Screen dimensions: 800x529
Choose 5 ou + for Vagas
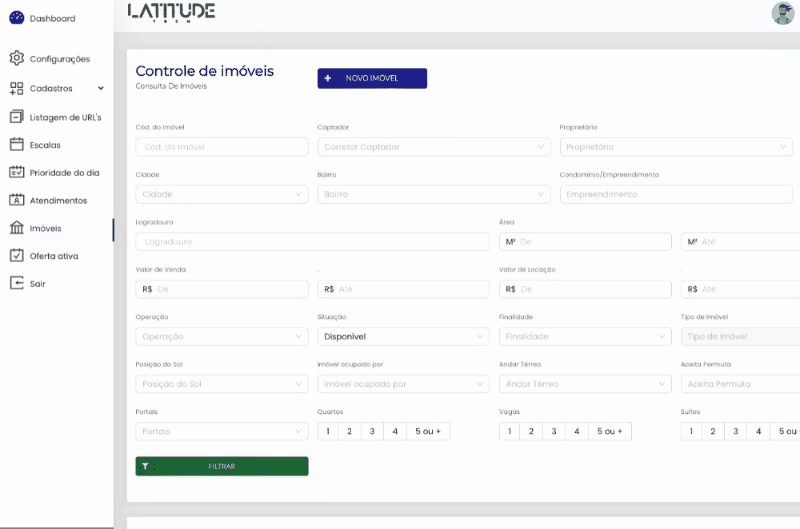[x=609, y=431]
